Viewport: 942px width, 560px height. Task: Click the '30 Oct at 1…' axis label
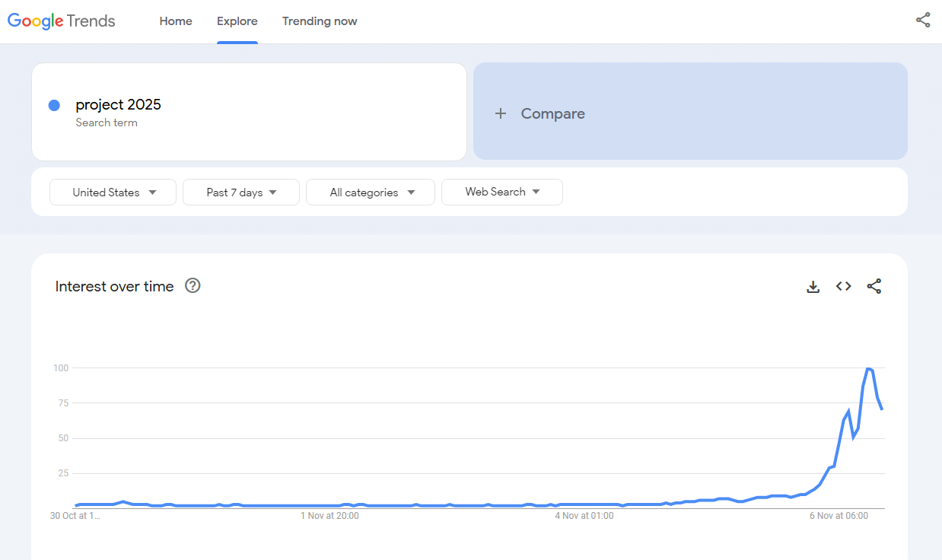75,516
